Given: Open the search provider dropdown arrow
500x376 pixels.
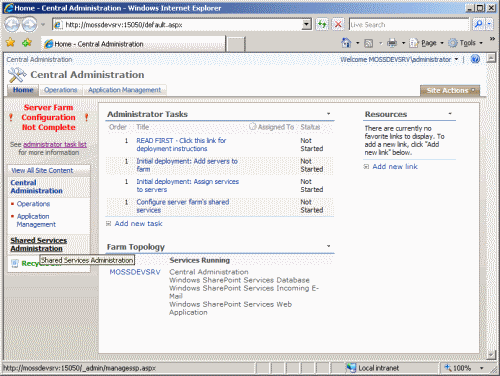Looking at the screenshot, I should coord(489,24).
